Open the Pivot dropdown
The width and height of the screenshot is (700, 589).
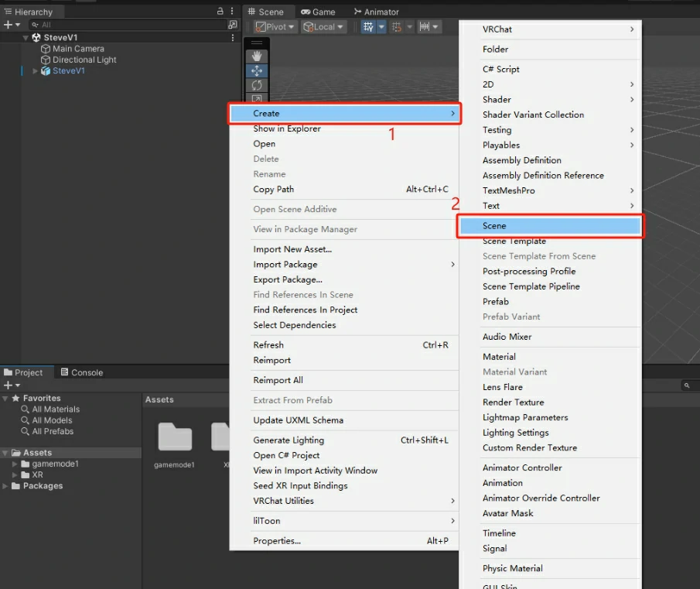click(275, 26)
